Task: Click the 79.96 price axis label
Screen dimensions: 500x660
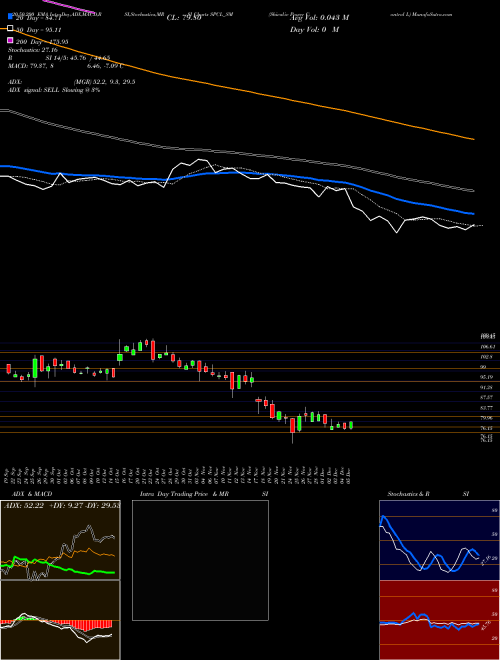Action: pos(487,418)
